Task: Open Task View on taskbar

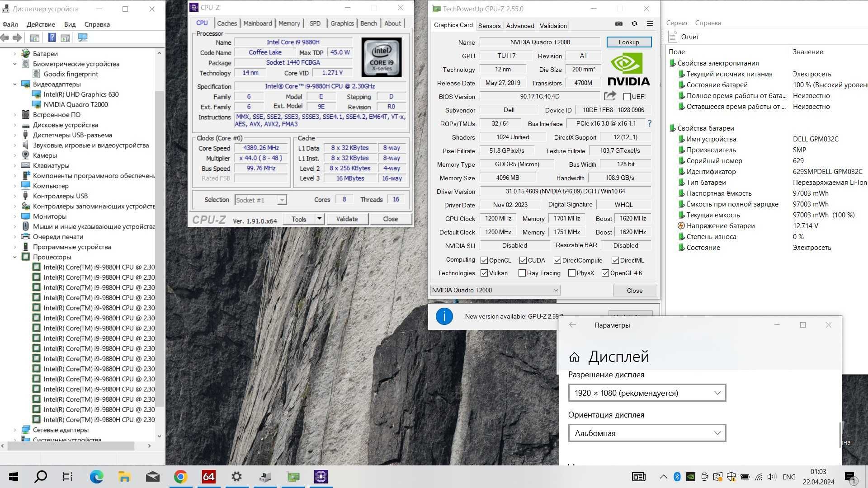Action: 68,477
